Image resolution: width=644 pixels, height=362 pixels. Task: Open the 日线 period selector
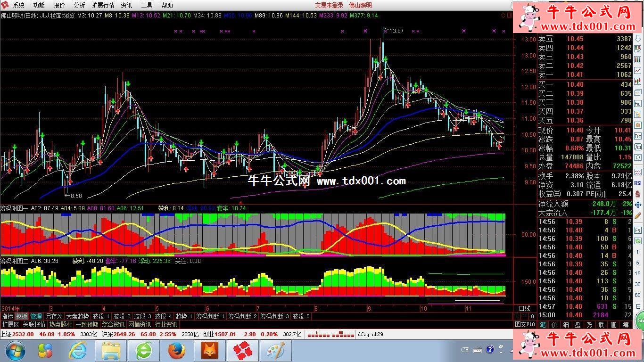(524, 308)
